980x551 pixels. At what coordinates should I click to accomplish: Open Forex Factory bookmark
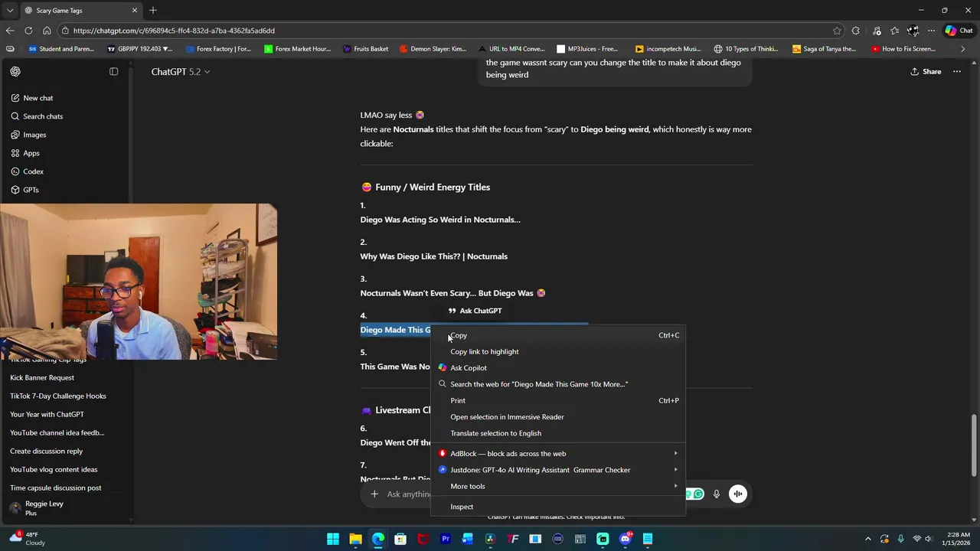[218, 49]
